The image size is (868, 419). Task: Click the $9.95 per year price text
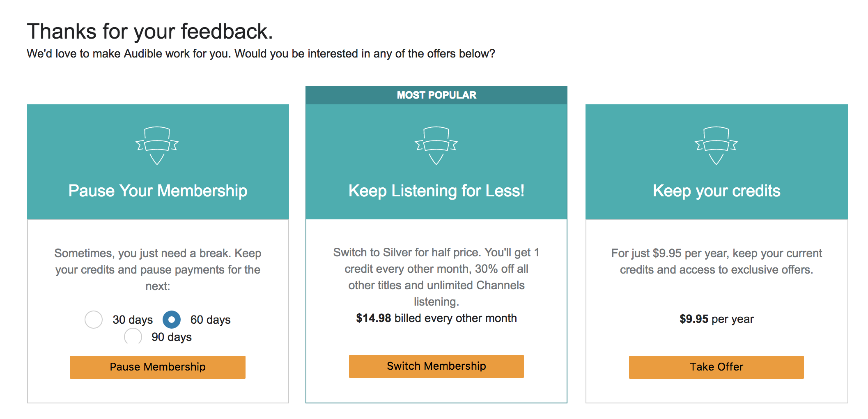click(x=716, y=319)
